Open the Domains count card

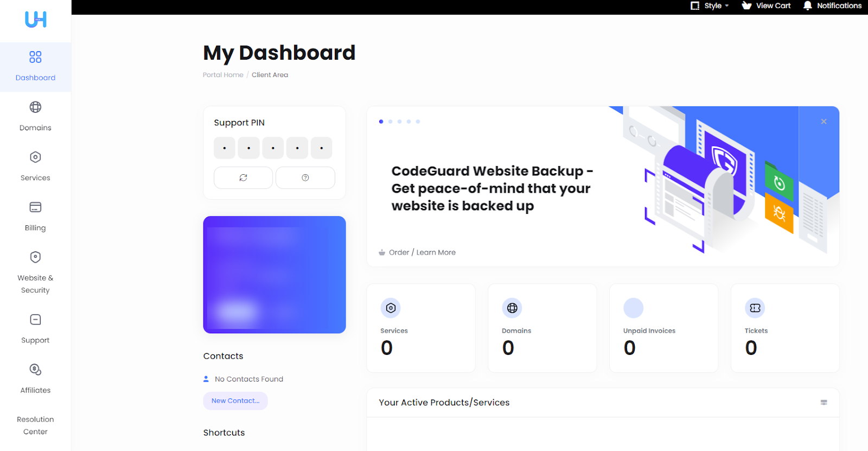click(x=542, y=328)
